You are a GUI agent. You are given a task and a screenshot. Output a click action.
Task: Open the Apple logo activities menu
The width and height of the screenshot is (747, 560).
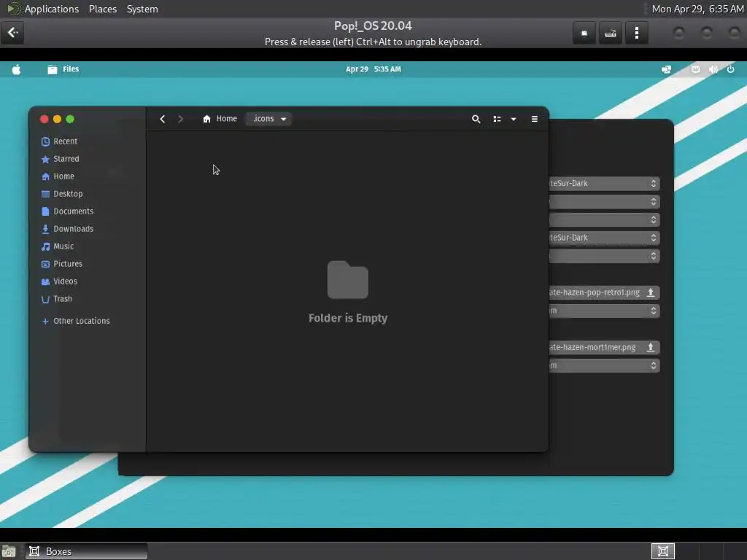click(x=16, y=69)
